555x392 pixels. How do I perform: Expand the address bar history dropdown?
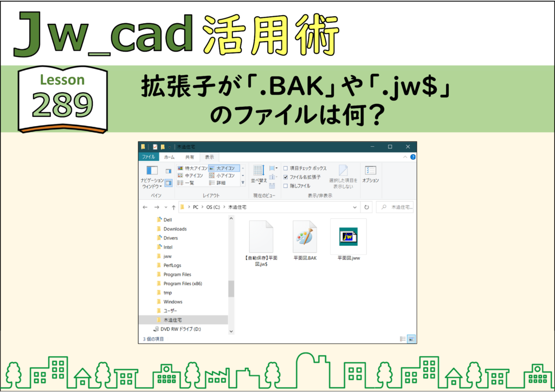coord(354,207)
